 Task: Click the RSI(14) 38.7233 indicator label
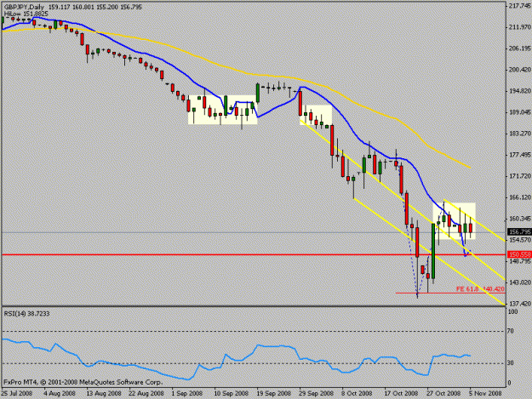pyautogui.click(x=26, y=314)
